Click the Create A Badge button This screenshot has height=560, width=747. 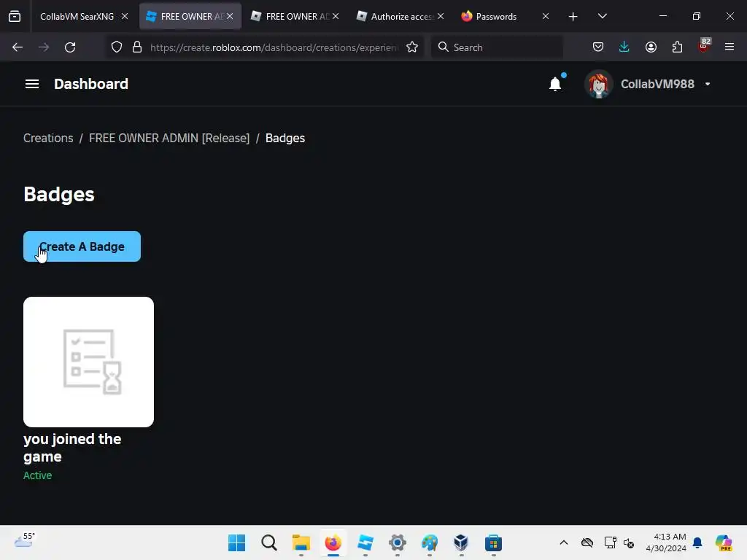[x=82, y=246]
